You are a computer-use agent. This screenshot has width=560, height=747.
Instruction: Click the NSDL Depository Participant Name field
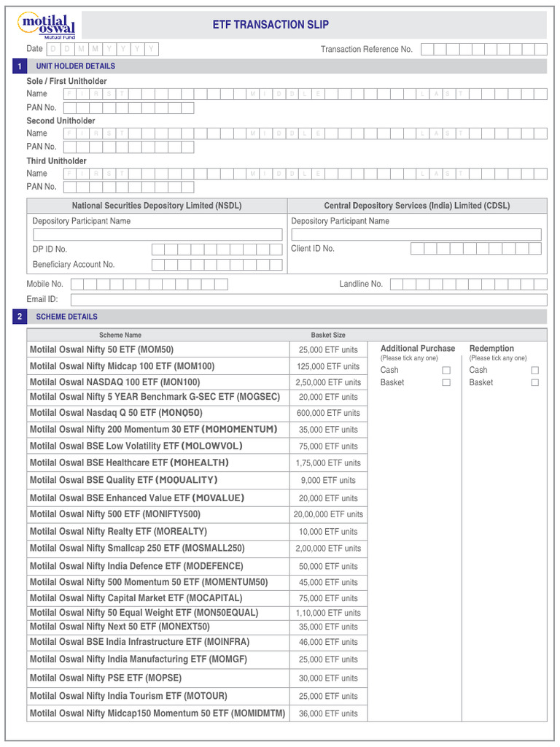coord(157,234)
